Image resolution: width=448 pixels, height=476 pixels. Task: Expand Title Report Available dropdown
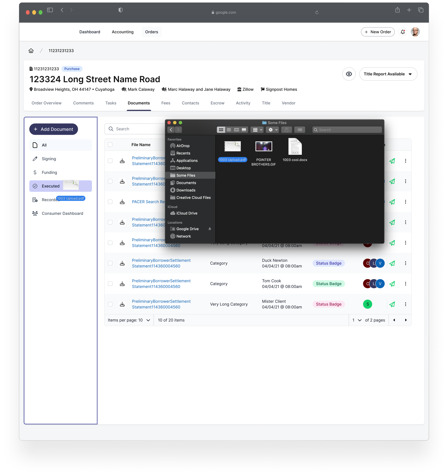[x=388, y=74]
